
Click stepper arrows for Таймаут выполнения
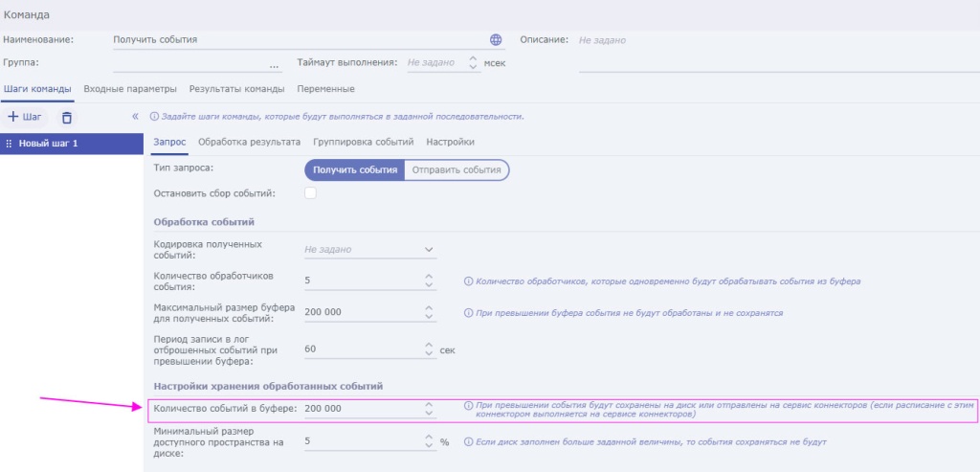(472, 63)
